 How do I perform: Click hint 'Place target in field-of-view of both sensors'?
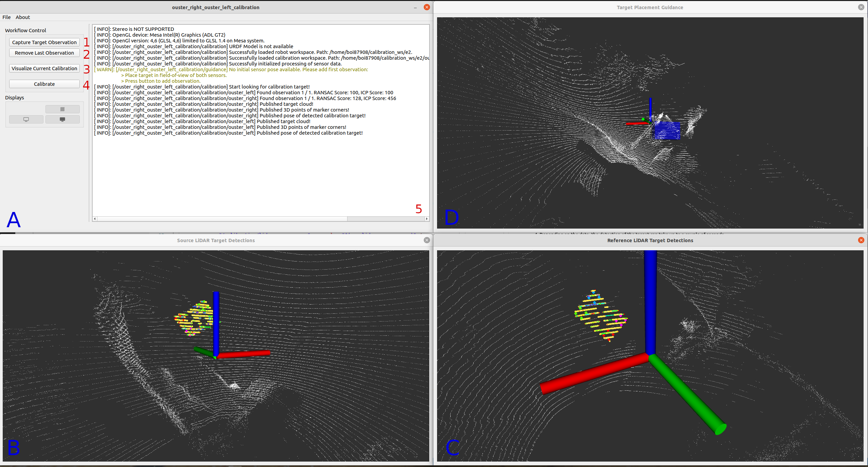[x=174, y=75]
